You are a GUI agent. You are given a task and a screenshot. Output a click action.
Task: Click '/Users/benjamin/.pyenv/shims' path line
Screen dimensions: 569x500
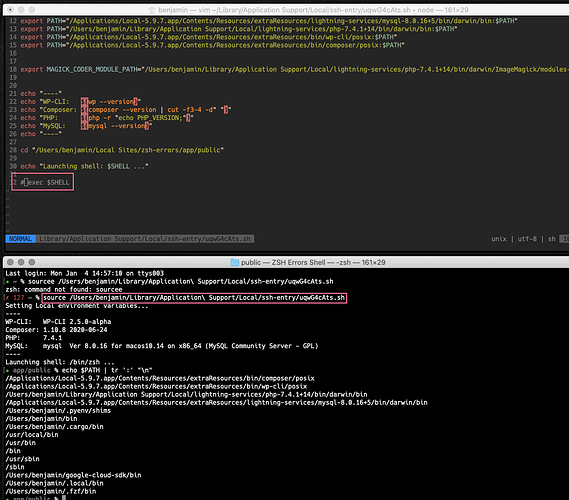point(58,411)
